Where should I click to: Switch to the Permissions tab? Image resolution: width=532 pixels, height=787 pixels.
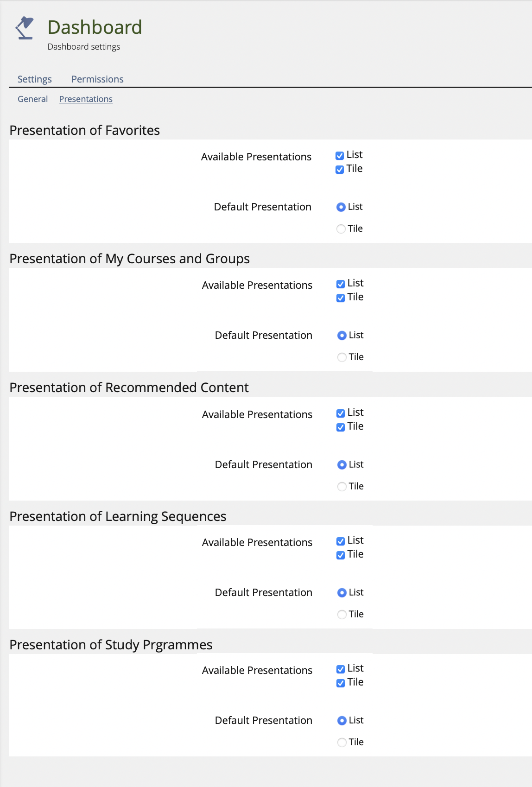click(97, 79)
